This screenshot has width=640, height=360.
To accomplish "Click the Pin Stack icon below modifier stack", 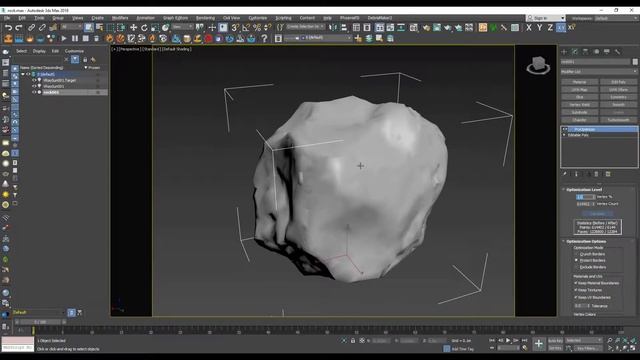I will (565, 174).
